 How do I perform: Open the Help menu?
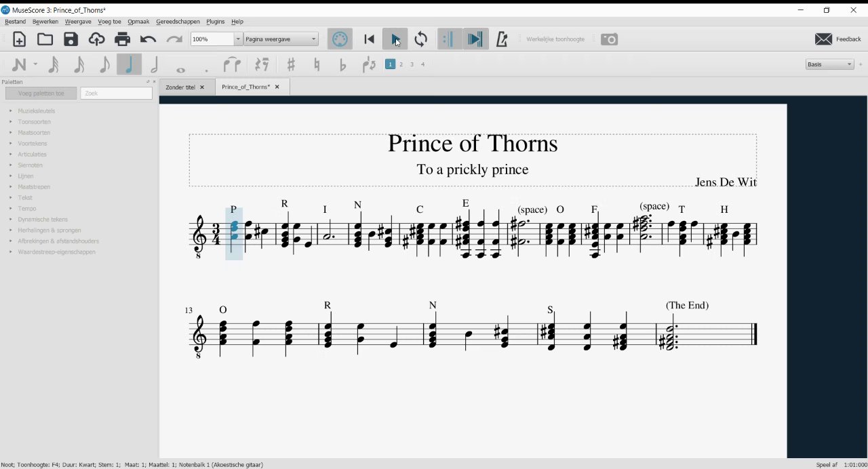point(237,22)
